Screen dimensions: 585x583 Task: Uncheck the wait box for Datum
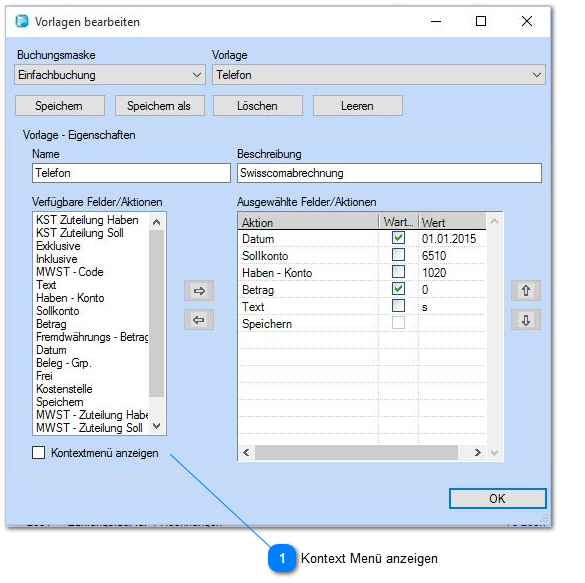click(398, 238)
